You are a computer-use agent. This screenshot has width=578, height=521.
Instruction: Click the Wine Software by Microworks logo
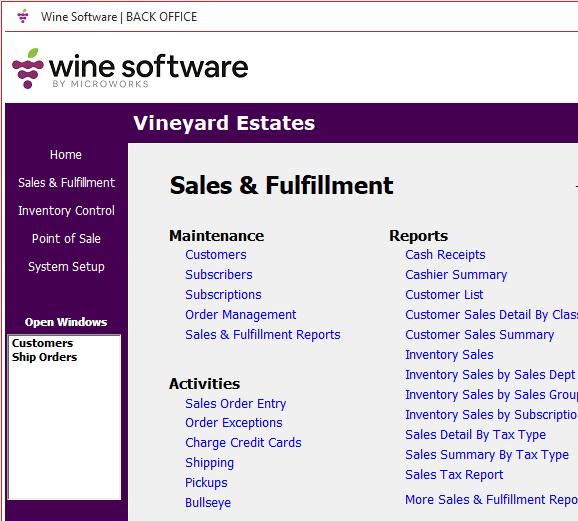(130, 69)
